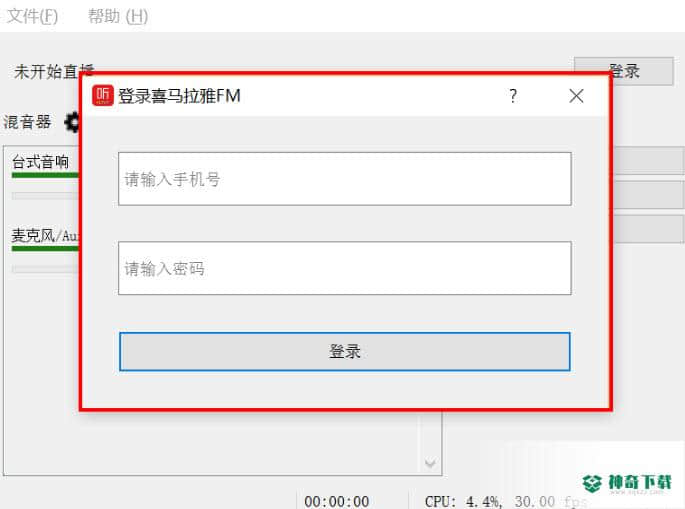Image resolution: width=685 pixels, height=509 pixels.
Task: Click the 麦克风/Aux volume bar
Action: [x=45, y=249]
